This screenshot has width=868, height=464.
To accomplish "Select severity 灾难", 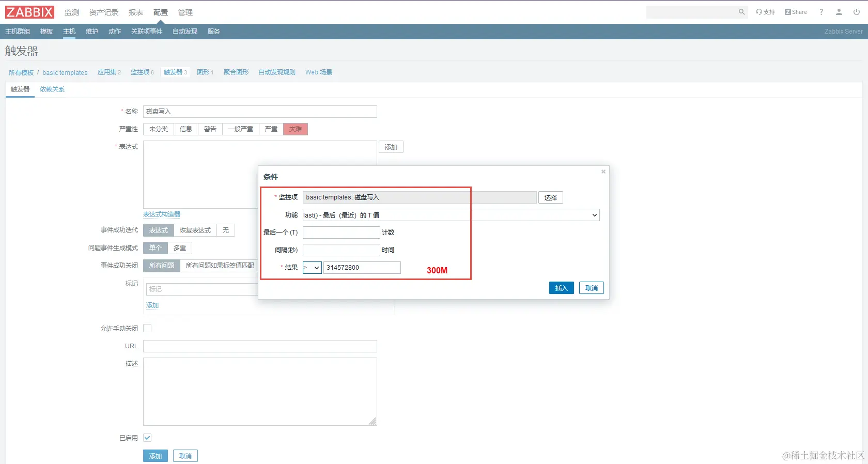I will pyautogui.click(x=296, y=129).
